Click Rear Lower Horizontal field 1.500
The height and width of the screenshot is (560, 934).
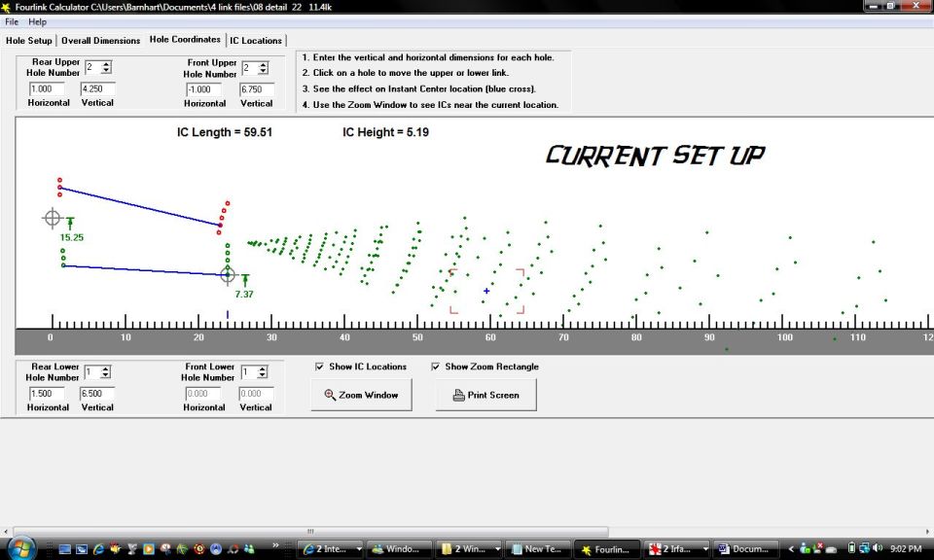coord(46,394)
